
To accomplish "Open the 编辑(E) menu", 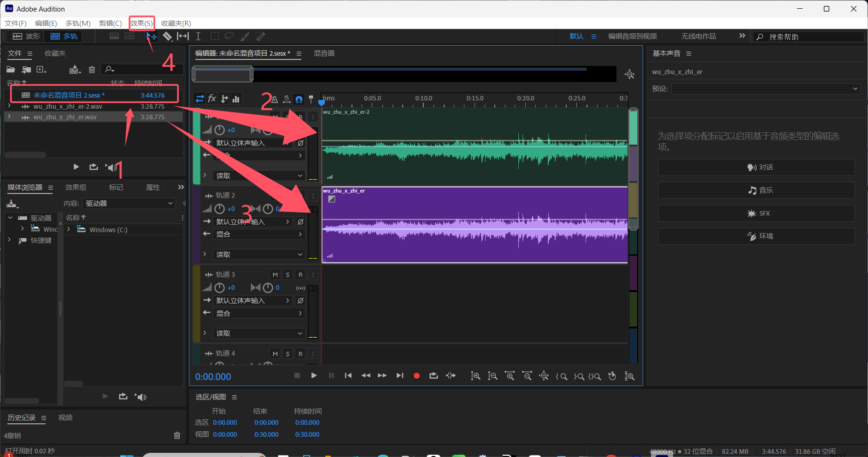I will (x=46, y=23).
